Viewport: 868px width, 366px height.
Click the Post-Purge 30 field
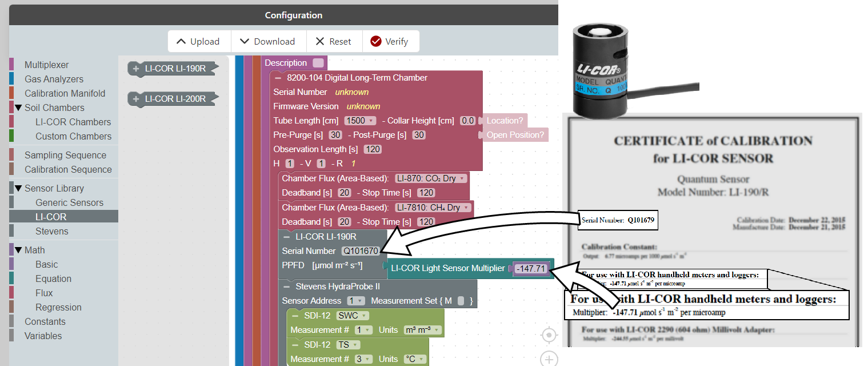tap(419, 135)
